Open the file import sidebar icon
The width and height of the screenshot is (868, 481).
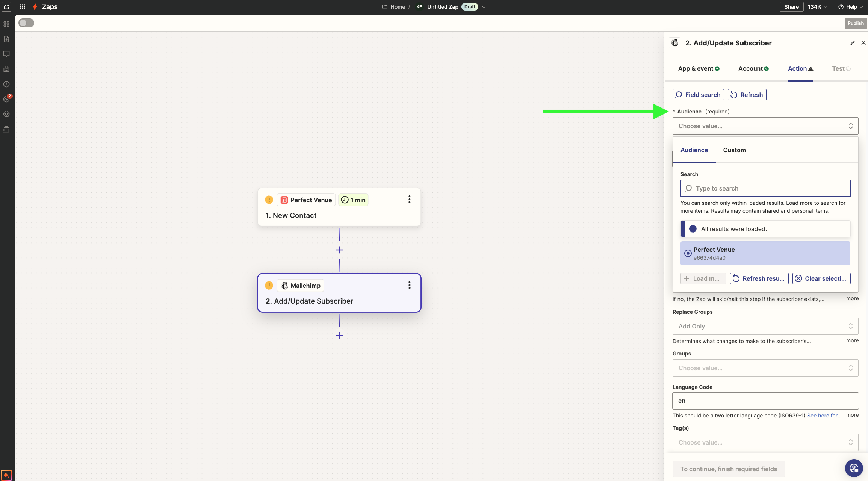(6, 39)
